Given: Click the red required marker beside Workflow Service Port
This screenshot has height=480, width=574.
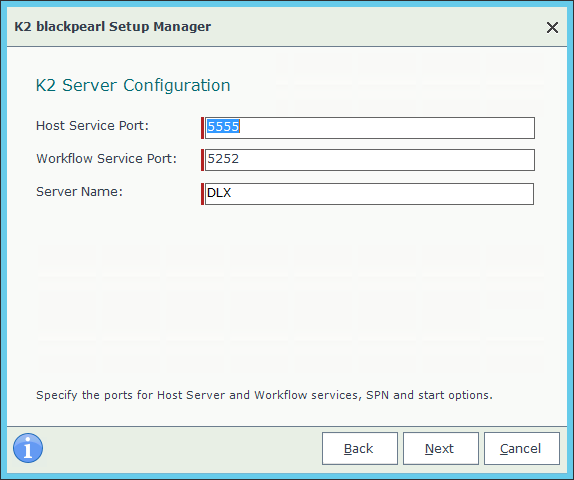Looking at the screenshot, I should pos(202,160).
